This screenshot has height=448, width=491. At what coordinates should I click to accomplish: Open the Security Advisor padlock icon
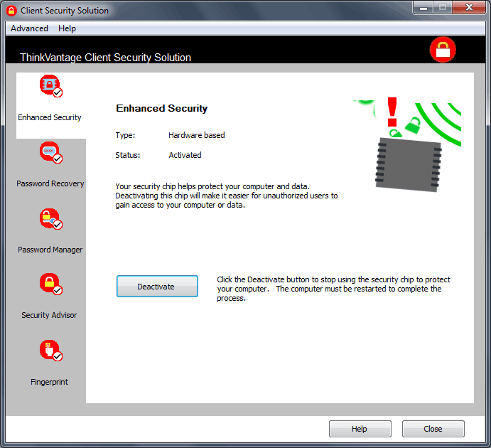point(50,284)
